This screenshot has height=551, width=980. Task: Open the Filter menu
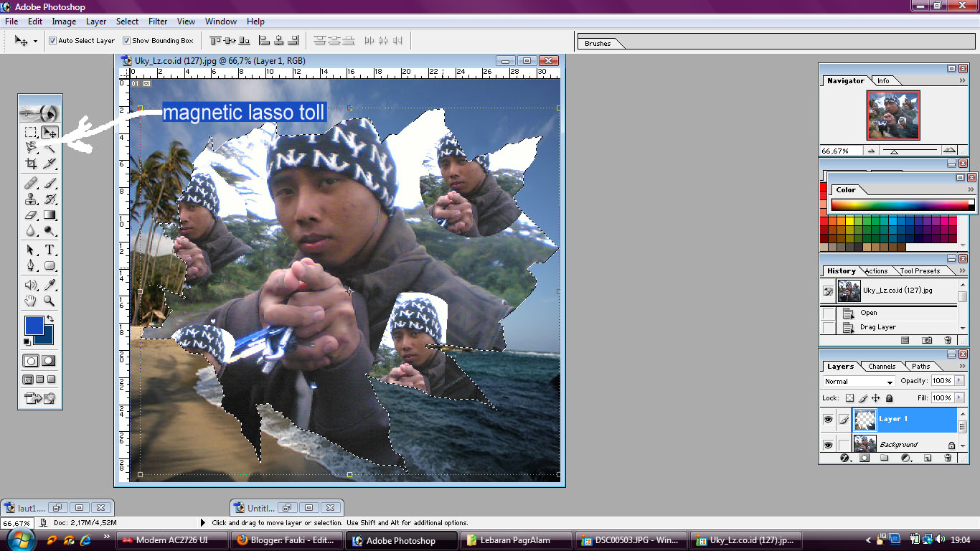click(x=158, y=22)
